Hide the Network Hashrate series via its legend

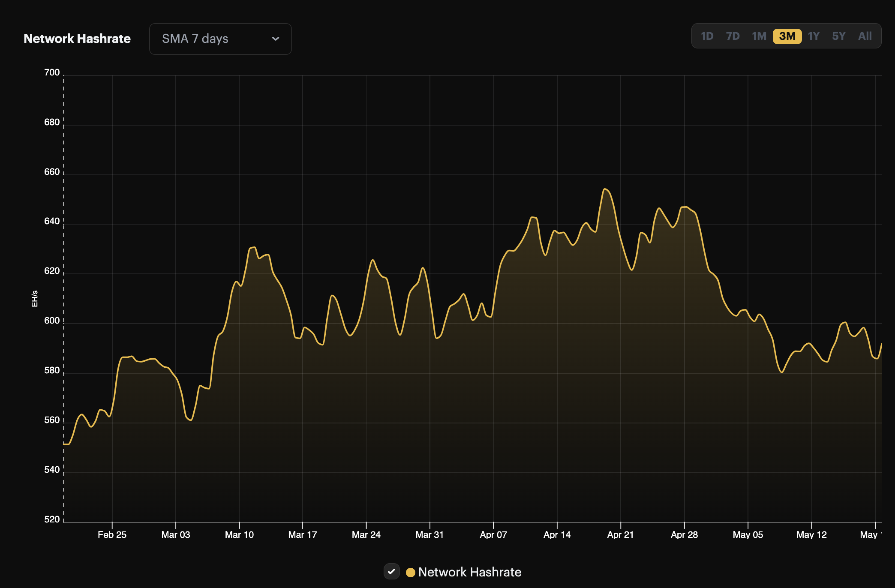click(391, 572)
